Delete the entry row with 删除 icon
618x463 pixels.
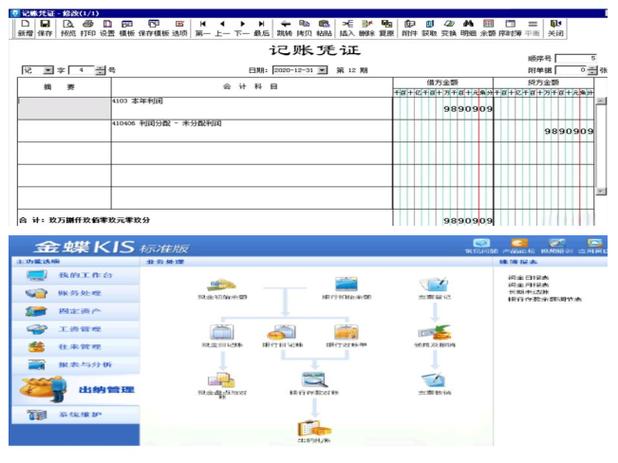pos(367,28)
